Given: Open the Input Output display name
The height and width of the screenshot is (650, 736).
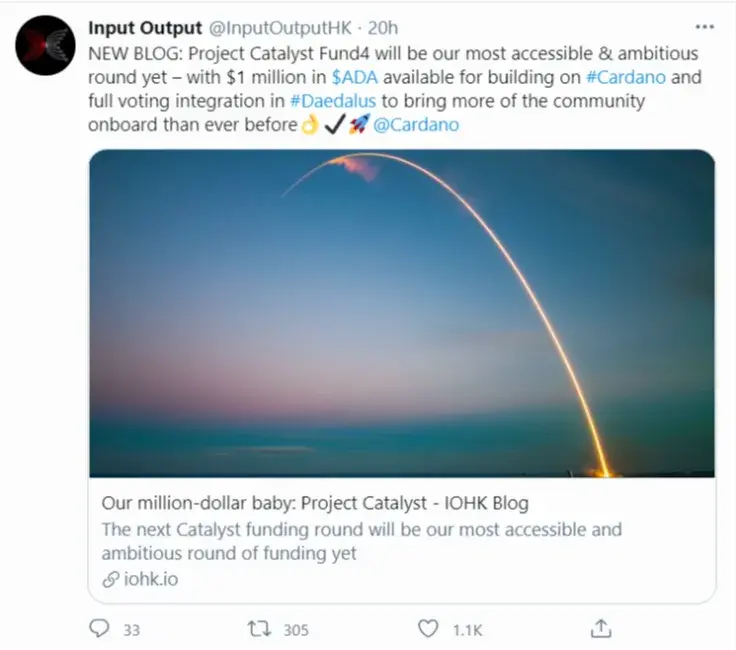Looking at the screenshot, I should pos(145,27).
